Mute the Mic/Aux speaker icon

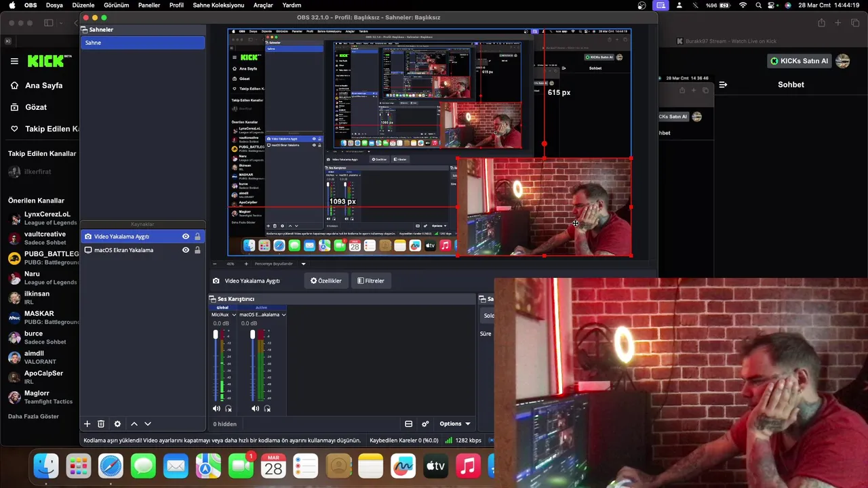(x=216, y=408)
